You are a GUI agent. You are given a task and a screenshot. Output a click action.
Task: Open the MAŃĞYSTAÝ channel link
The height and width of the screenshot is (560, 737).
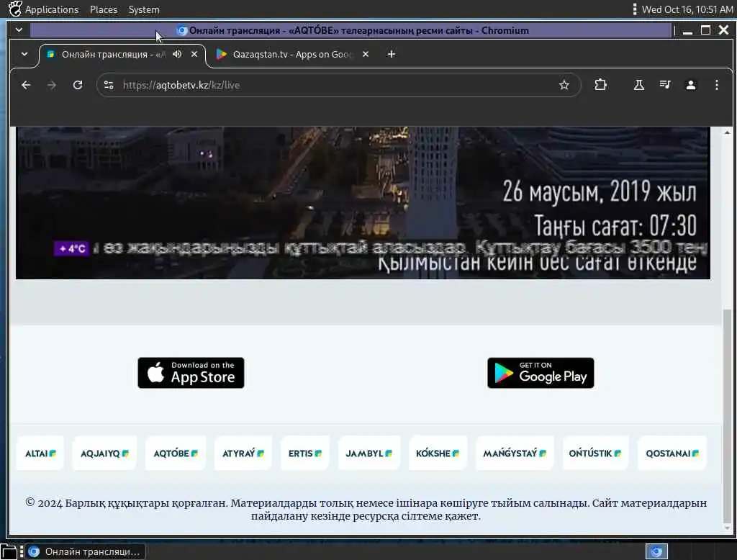pos(515,453)
